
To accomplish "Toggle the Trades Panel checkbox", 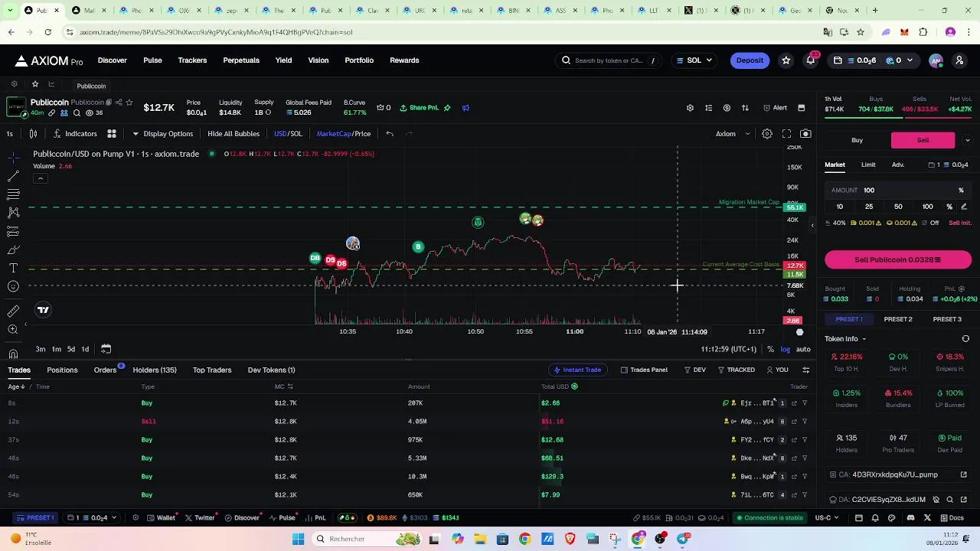I will click(x=643, y=370).
